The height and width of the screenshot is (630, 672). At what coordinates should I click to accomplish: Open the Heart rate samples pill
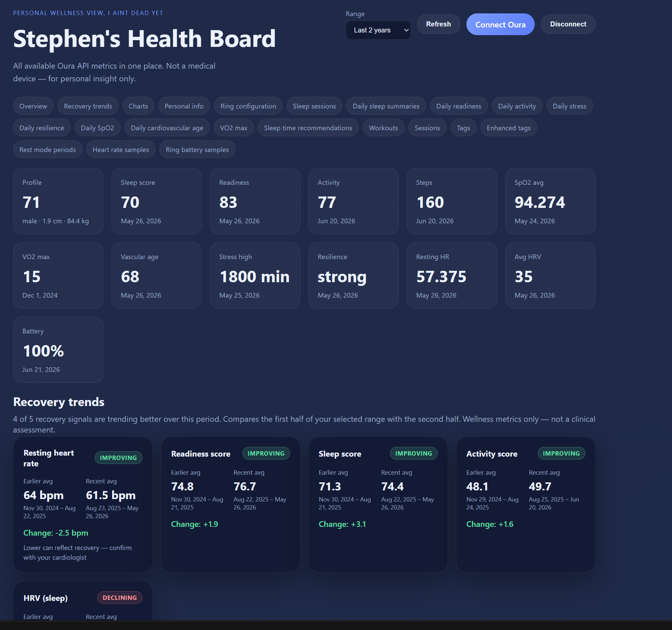click(121, 149)
